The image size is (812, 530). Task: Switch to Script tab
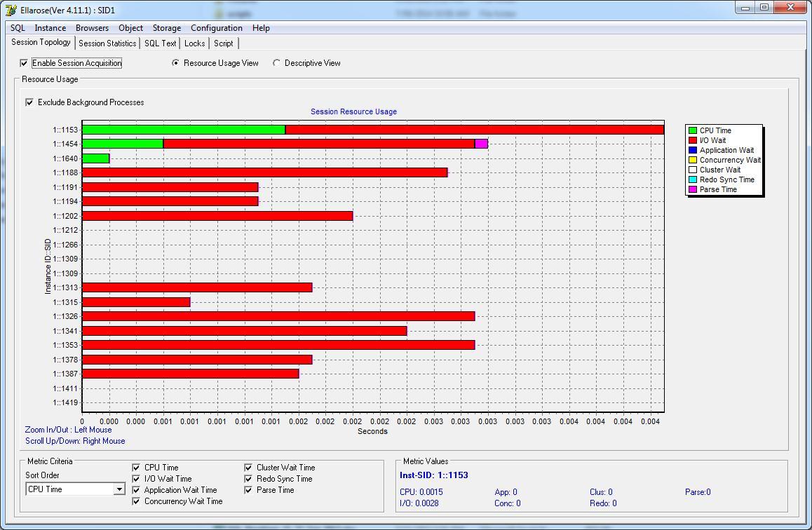223,43
